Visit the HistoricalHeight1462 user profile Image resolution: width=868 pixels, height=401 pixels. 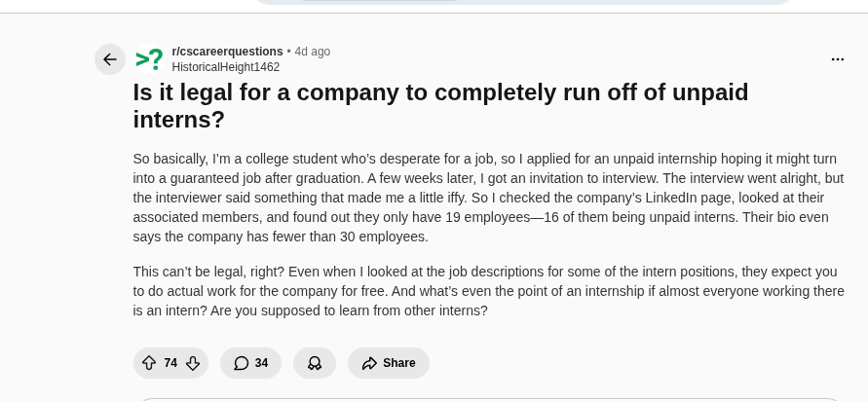coord(225,67)
